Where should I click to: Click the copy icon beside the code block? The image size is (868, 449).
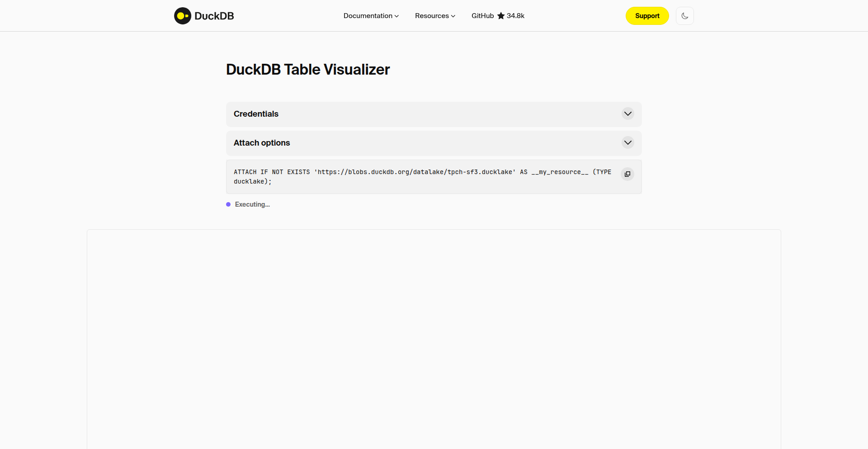point(627,174)
